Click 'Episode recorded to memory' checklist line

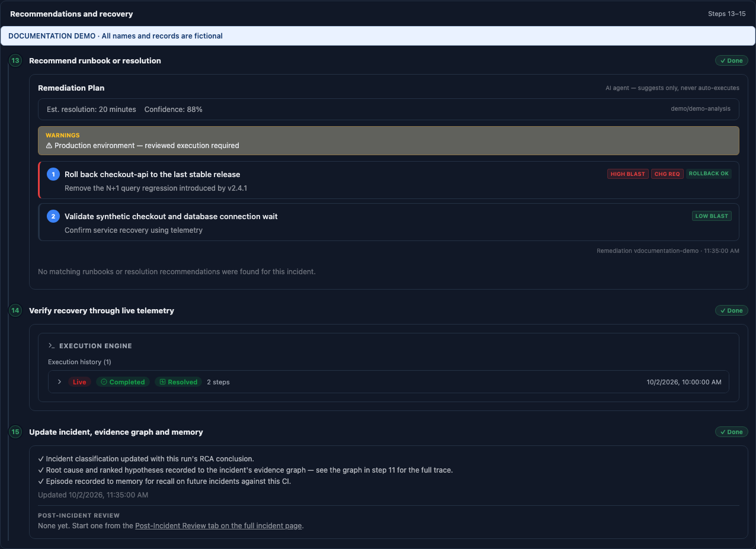[164, 481]
